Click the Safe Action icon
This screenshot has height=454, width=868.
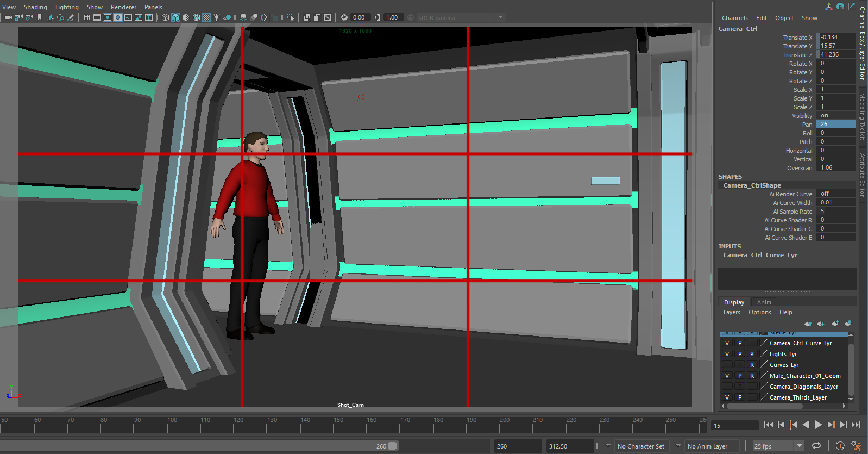click(139, 17)
